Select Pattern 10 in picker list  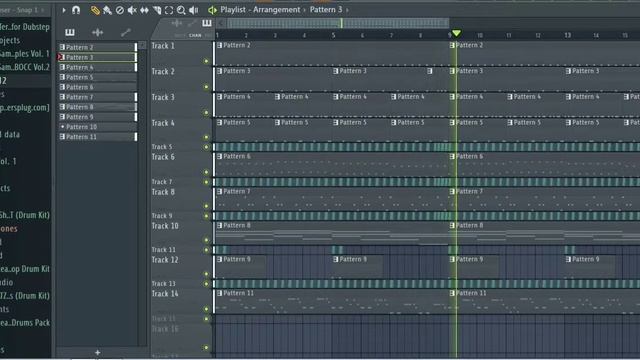click(x=97, y=127)
